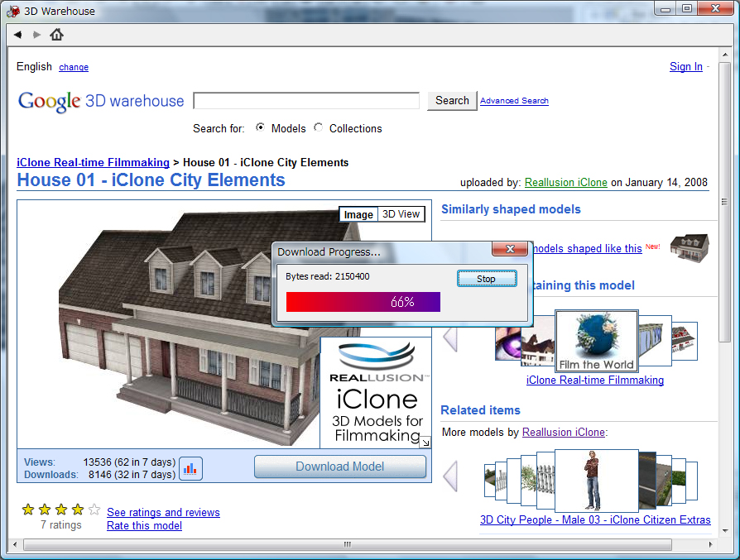Close the Download Progress dialog

510,249
